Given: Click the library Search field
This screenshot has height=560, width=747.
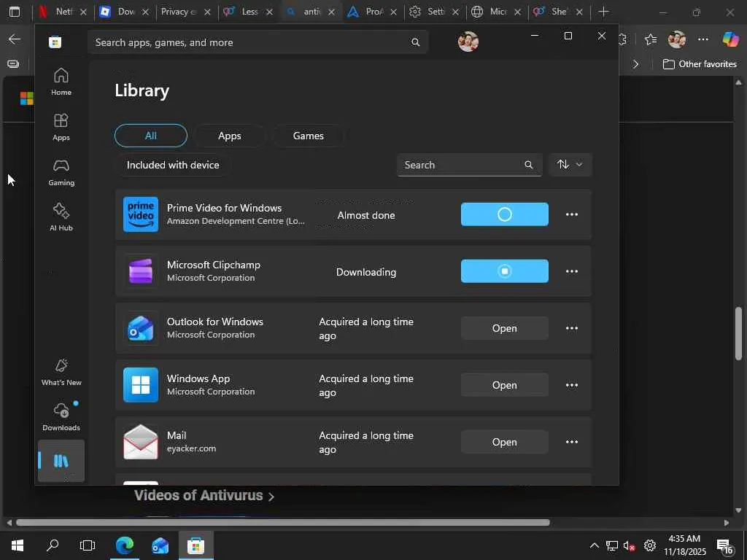Looking at the screenshot, I should click(x=469, y=165).
